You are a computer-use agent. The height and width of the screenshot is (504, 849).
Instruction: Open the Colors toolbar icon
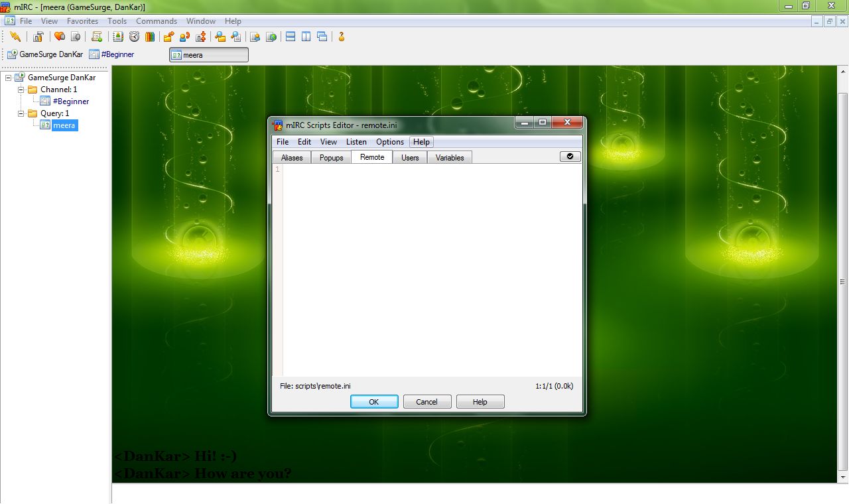150,36
